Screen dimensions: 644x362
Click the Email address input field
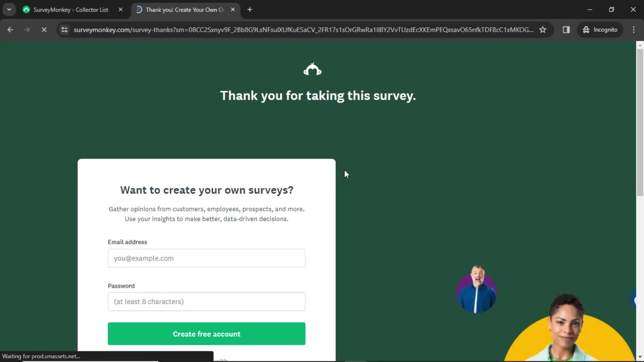click(207, 258)
